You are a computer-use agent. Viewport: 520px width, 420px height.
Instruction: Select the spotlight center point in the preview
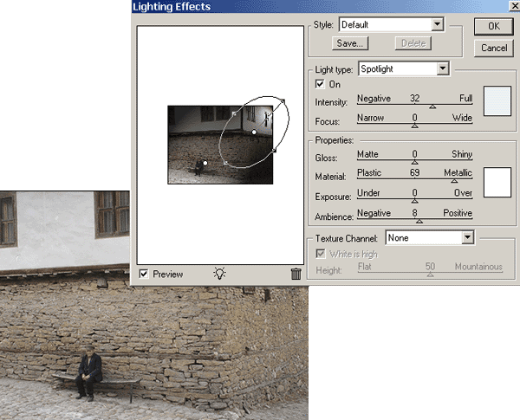[x=254, y=132]
